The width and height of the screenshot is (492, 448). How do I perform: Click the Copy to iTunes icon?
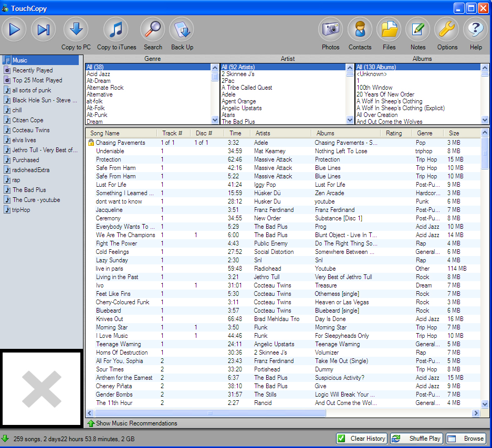116,30
